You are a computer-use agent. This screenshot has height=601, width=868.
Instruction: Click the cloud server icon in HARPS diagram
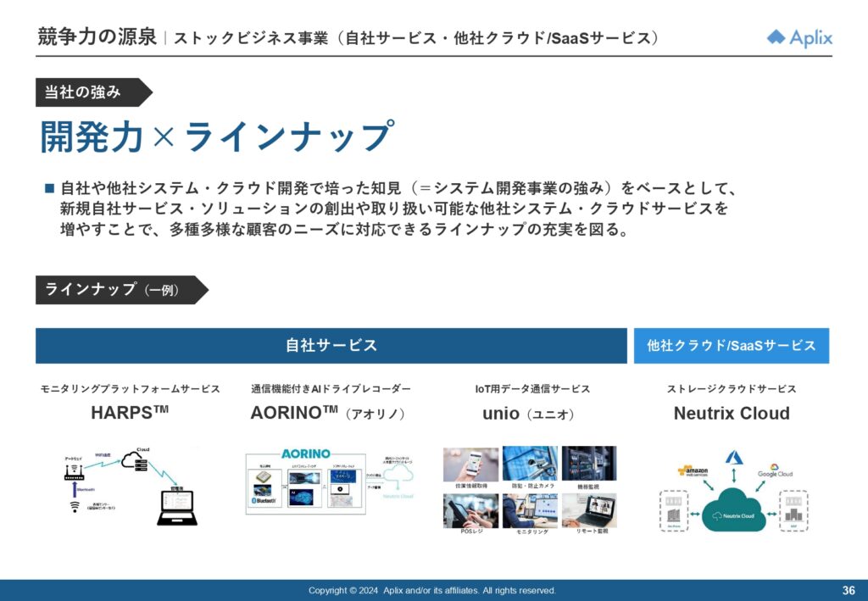(x=135, y=460)
